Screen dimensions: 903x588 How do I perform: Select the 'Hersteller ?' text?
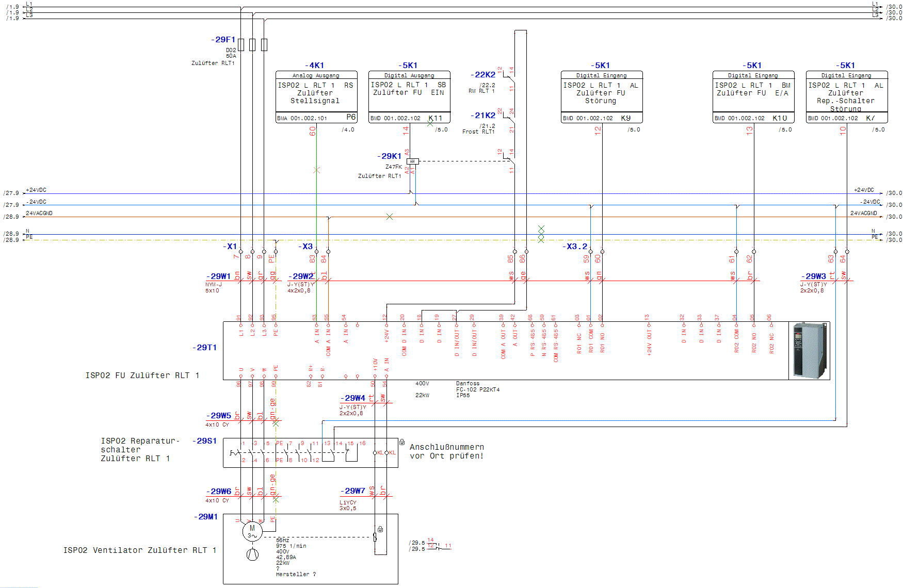click(296, 574)
